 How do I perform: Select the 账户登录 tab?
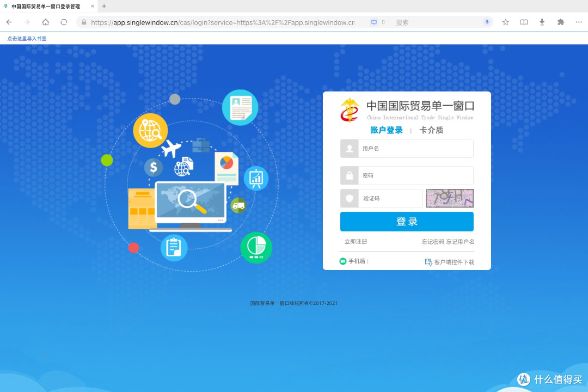(388, 130)
